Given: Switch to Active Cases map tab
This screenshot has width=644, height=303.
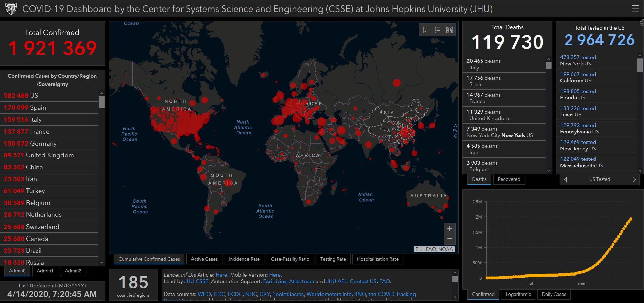Looking at the screenshot, I should (x=204, y=259).
